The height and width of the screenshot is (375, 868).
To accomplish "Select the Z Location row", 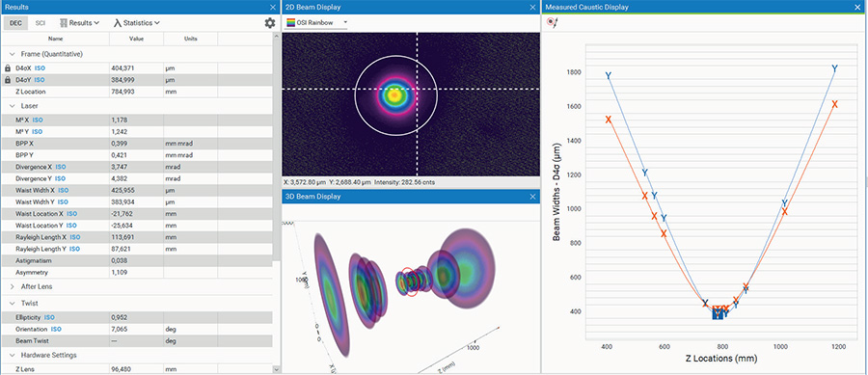I will click(137, 92).
